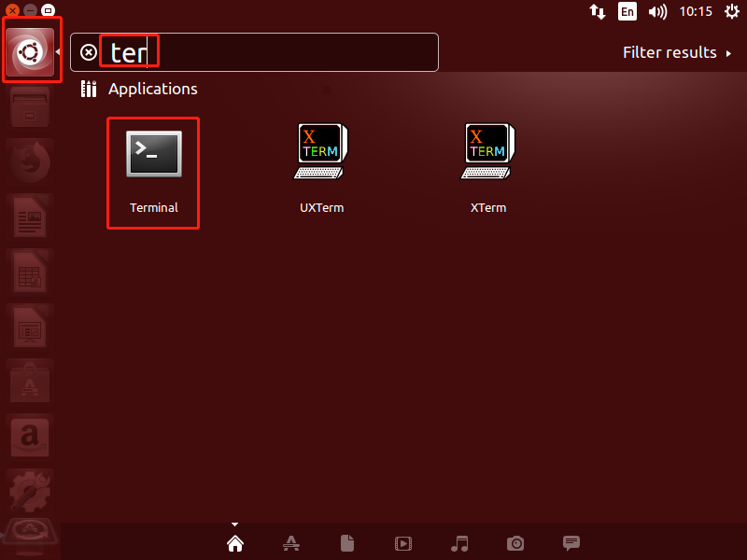747x560 pixels.
Task: Open the keyboard layout En menu
Action: click(627, 12)
